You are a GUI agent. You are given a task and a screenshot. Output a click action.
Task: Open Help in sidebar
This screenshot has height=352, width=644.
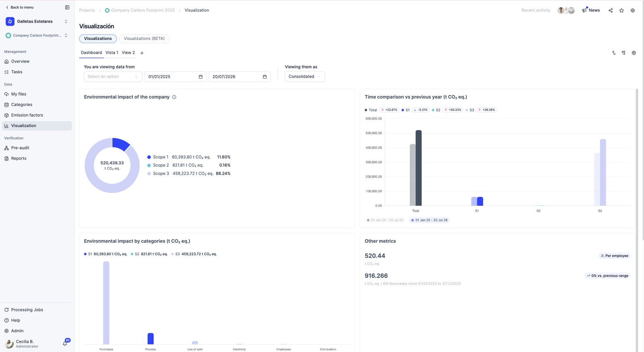point(37,320)
